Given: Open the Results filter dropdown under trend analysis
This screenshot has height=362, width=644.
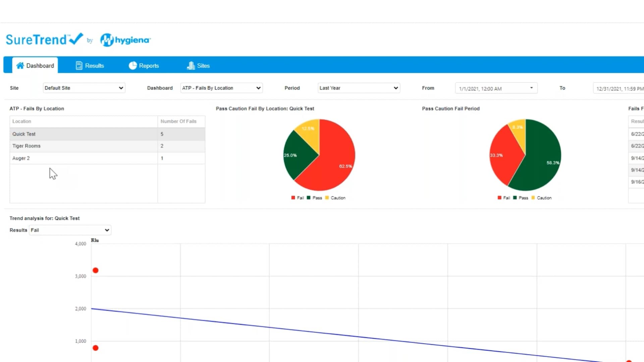Looking at the screenshot, I should tap(70, 230).
